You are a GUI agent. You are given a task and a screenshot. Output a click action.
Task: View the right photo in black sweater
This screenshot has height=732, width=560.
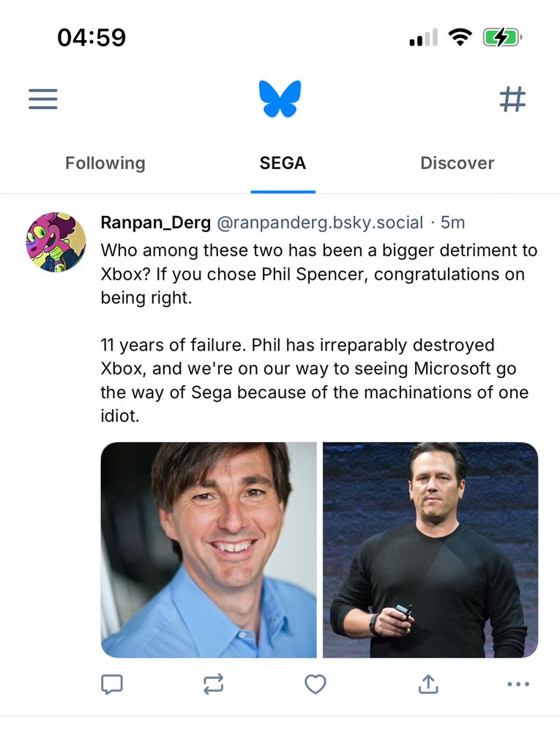pyautogui.click(x=430, y=550)
